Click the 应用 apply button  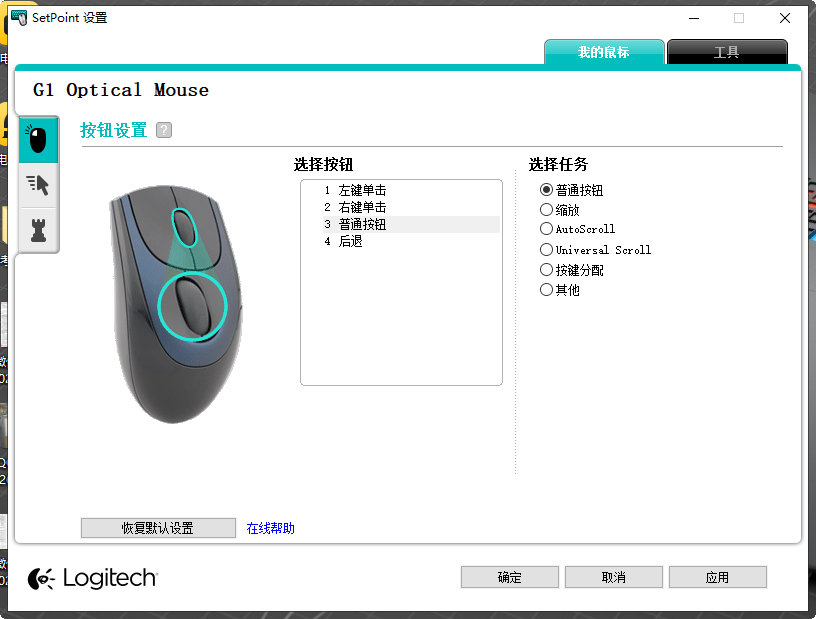point(717,577)
